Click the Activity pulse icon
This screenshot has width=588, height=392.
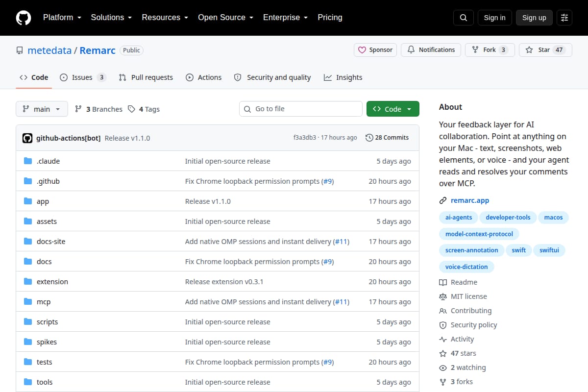pos(443,339)
